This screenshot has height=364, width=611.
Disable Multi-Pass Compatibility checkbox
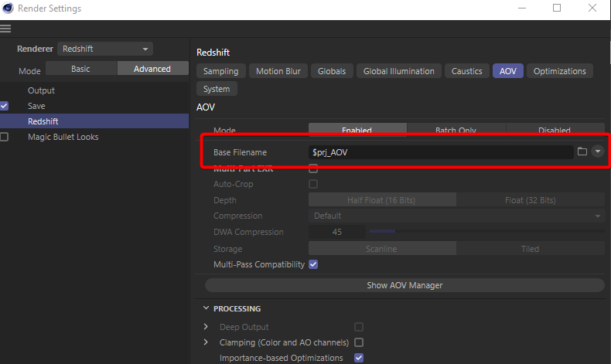(313, 264)
